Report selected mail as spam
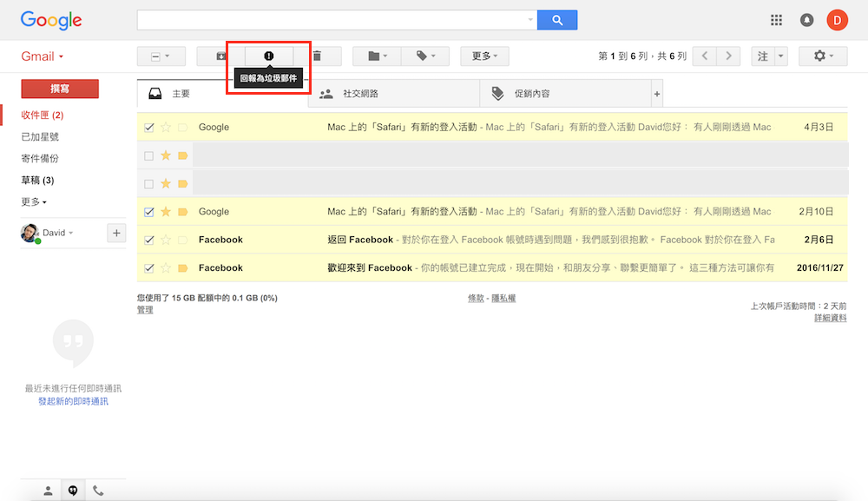This screenshot has height=501, width=868. 269,56
